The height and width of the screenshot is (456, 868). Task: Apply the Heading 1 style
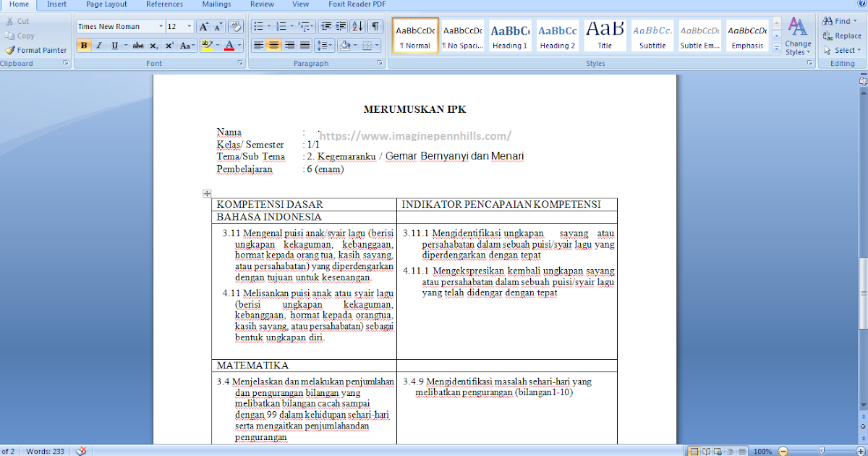[510, 37]
